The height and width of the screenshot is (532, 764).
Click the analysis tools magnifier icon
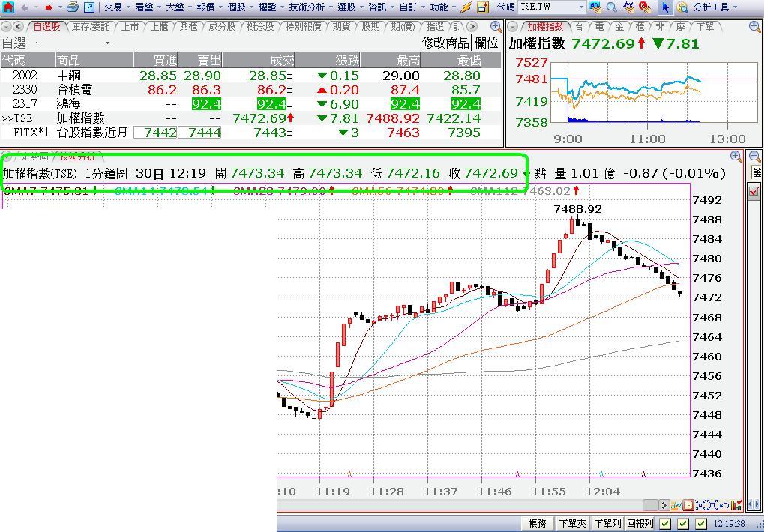tap(682, 7)
